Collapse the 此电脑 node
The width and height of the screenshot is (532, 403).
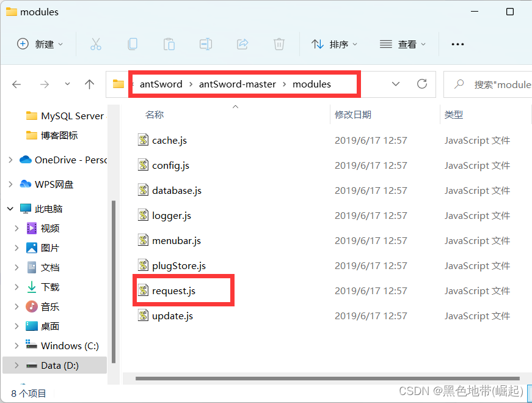[x=10, y=209]
